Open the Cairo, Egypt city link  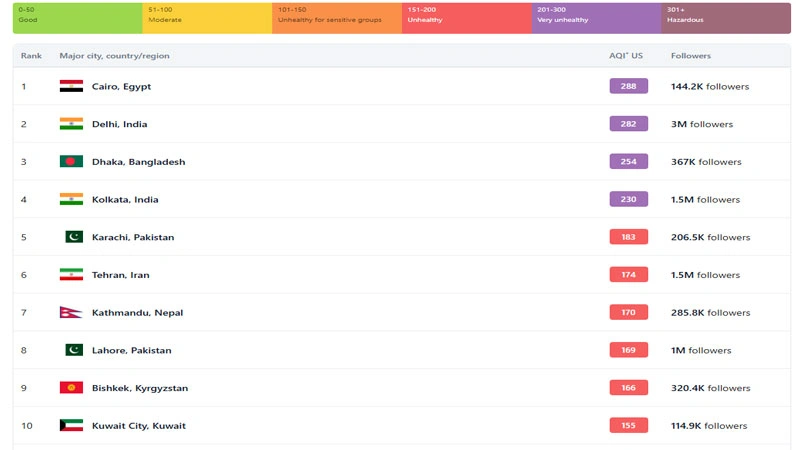pyautogui.click(x=121, y=87)
